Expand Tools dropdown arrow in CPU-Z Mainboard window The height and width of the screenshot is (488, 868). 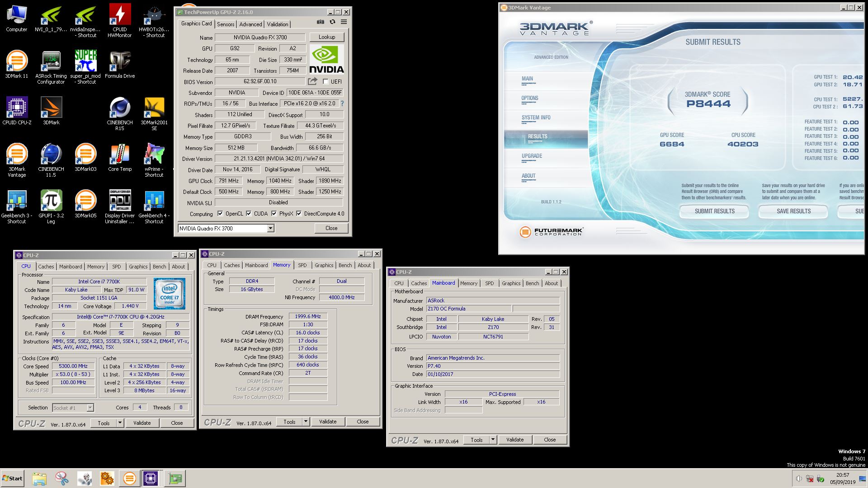point(493,440)
